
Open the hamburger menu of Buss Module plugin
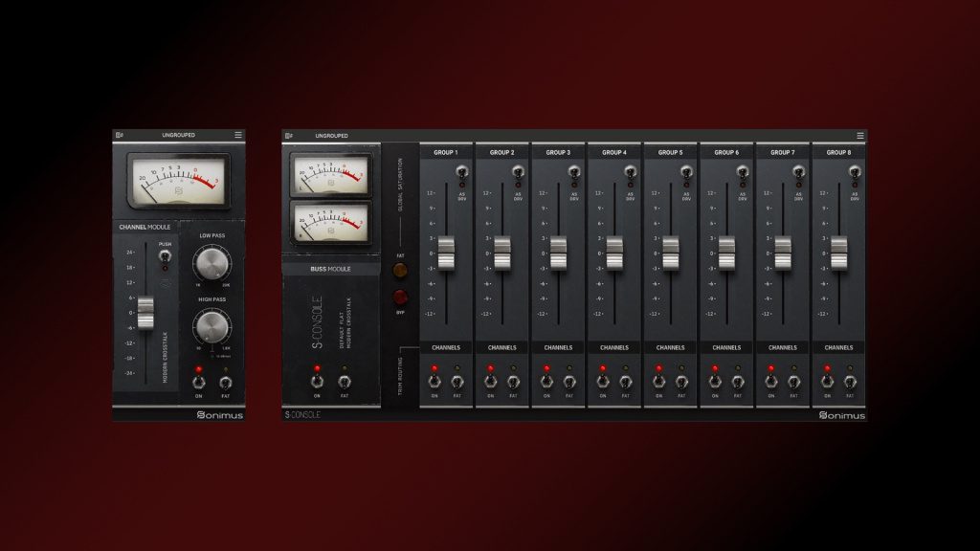860,136
